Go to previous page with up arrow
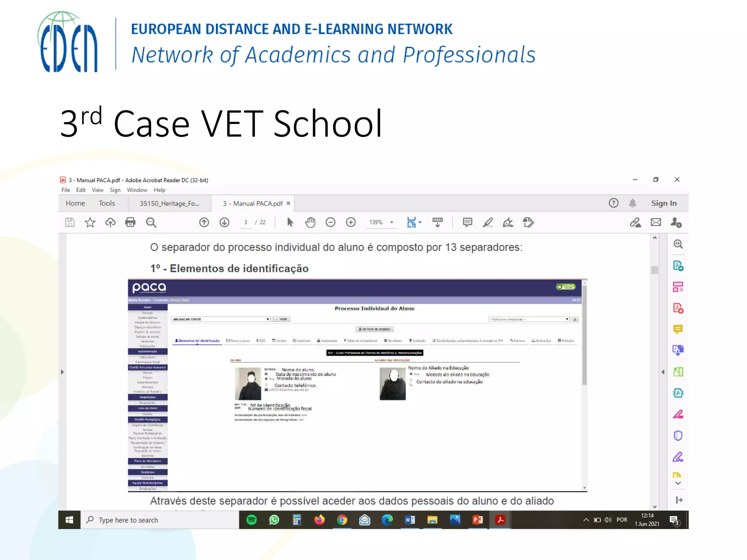747x560 pixels. [x=204, y=222]
